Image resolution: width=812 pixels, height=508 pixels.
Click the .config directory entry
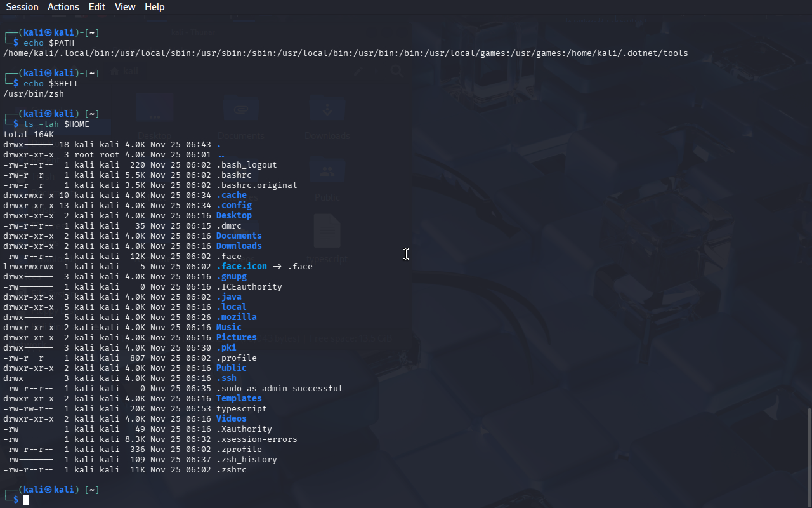coord(233,206)
